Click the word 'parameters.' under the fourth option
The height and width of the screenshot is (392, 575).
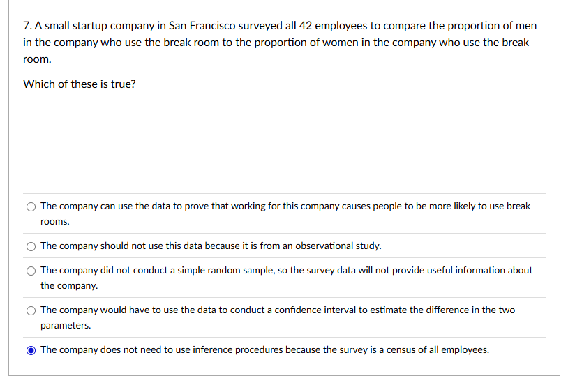coord(66,326)
